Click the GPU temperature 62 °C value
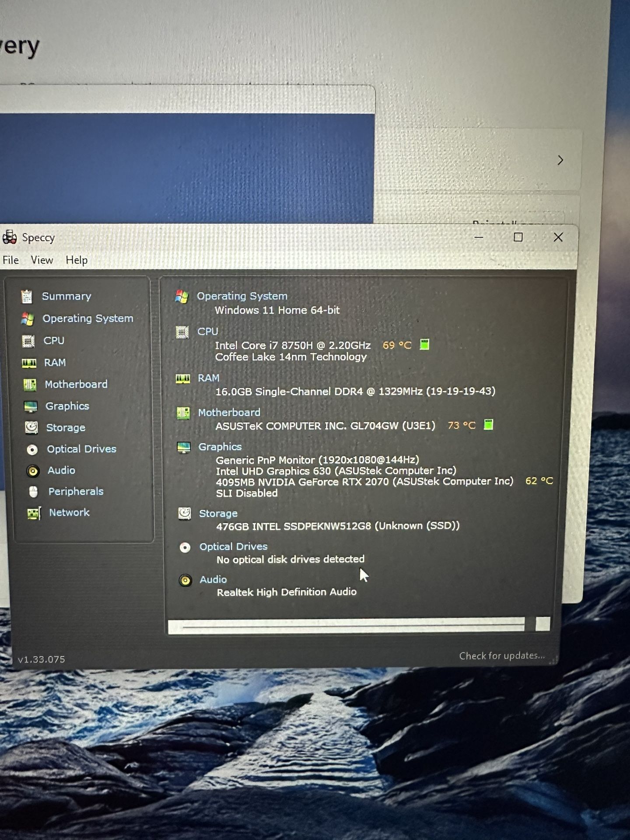Screen dimensions: 630x840 539,481
